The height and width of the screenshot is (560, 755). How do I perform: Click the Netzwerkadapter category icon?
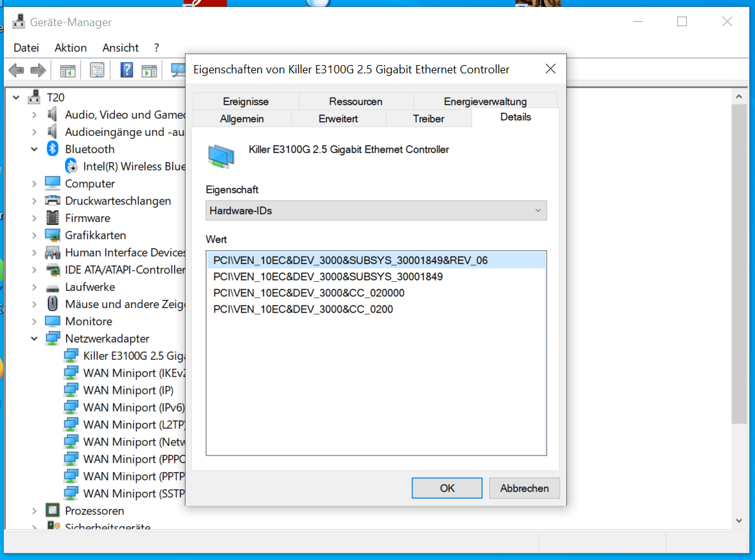(x=52, y=339)
